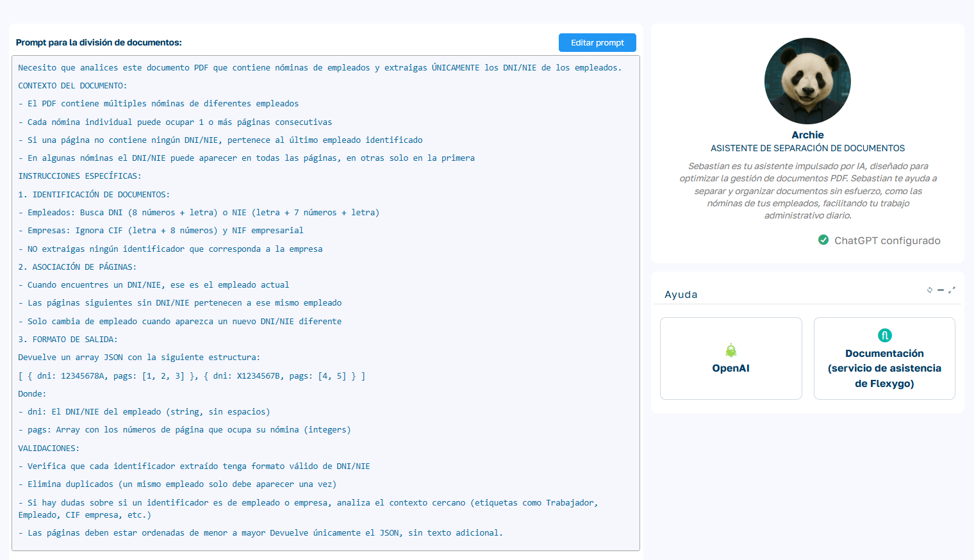Click the 'Las páginas siguientes sin DNI/NIE' line
The width and height of the screenshot is (974, 560).
(179, 302)
